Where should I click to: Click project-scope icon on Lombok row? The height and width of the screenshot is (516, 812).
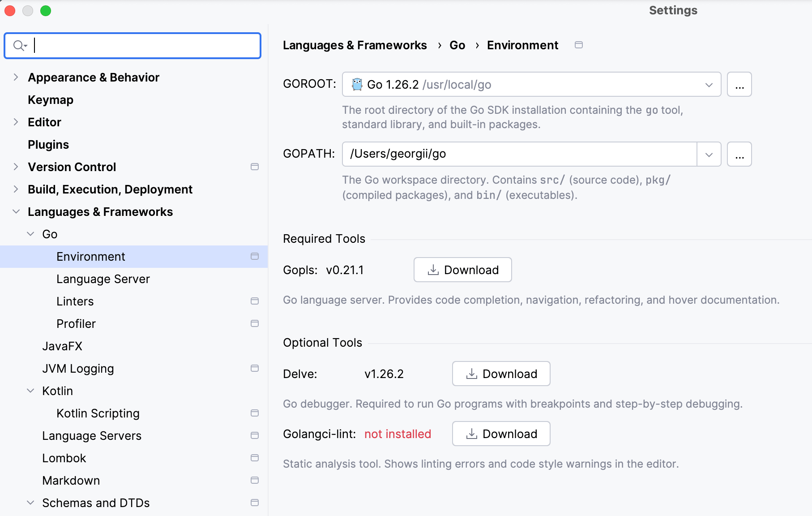pyautogui.click(x=255, y=458)
